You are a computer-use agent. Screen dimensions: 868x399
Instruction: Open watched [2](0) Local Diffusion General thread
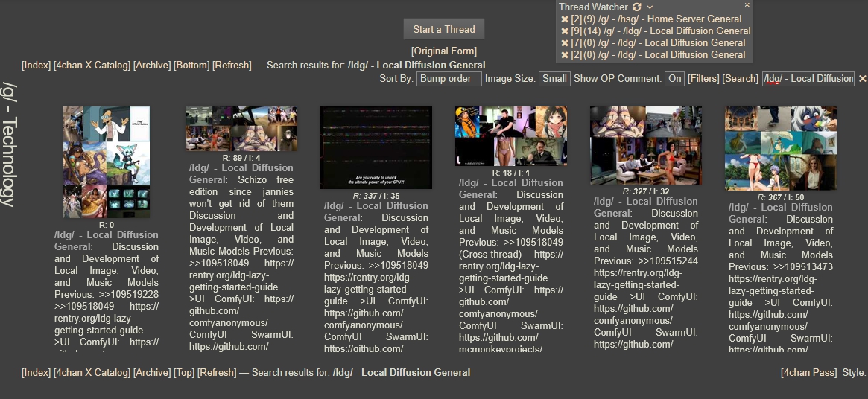(658, 55)
